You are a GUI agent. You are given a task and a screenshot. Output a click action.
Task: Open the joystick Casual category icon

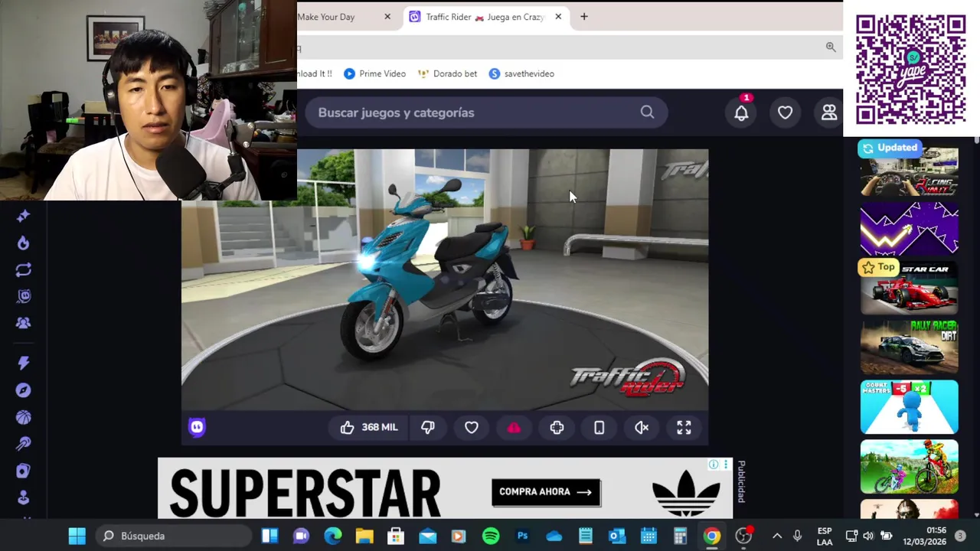pos(23,497)
